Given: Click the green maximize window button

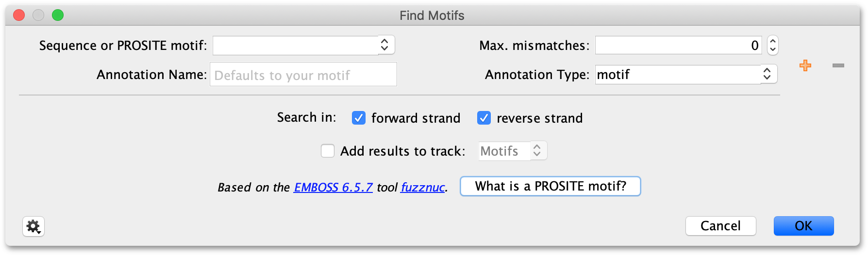Looking at the screenshot, I should pyautogui.click(x=58, y=16).
